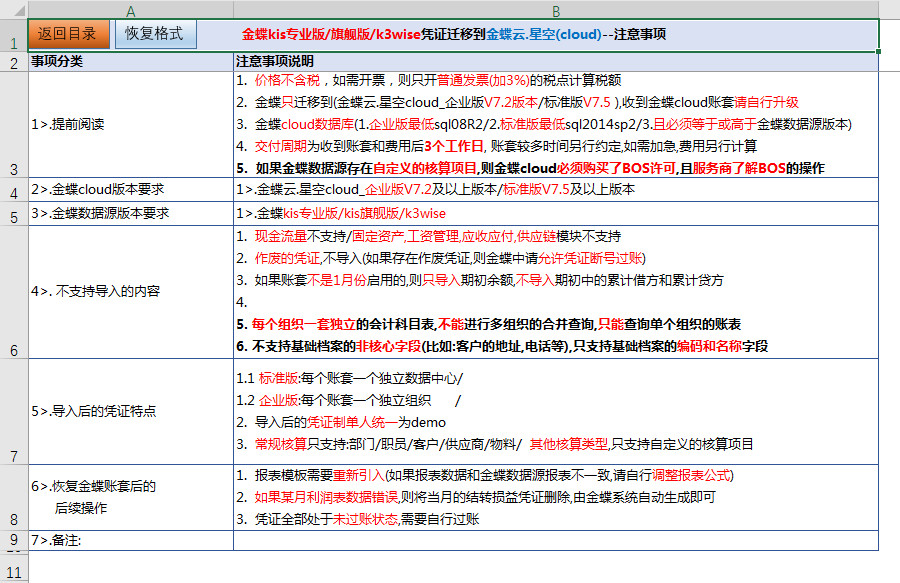This screenshot has width=900, height=583.
Task: Select row 6 header
Action: click(13, 350)
